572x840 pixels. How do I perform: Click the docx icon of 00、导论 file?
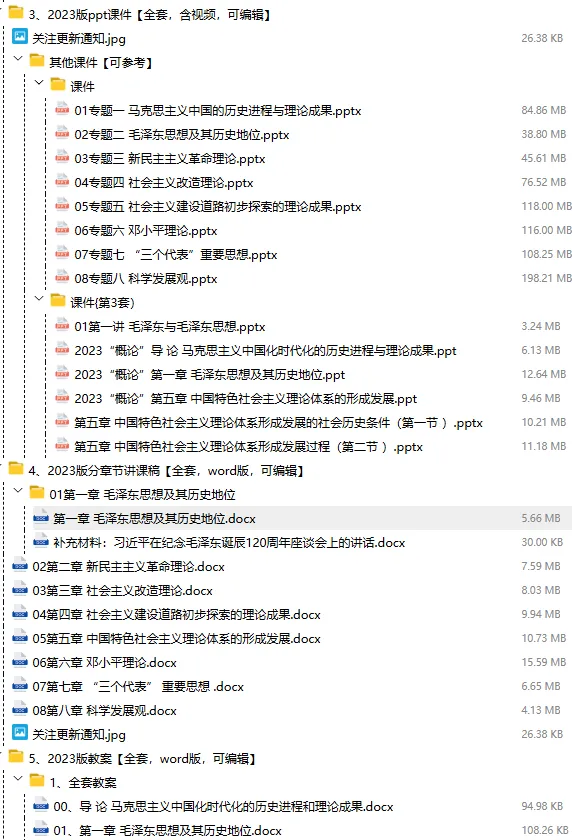(41, 805)
